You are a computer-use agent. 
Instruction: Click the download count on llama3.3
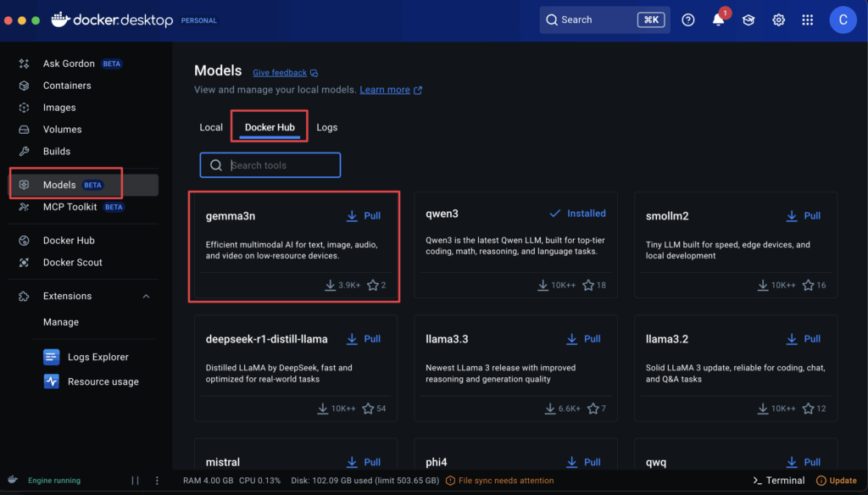pos(563,409)
